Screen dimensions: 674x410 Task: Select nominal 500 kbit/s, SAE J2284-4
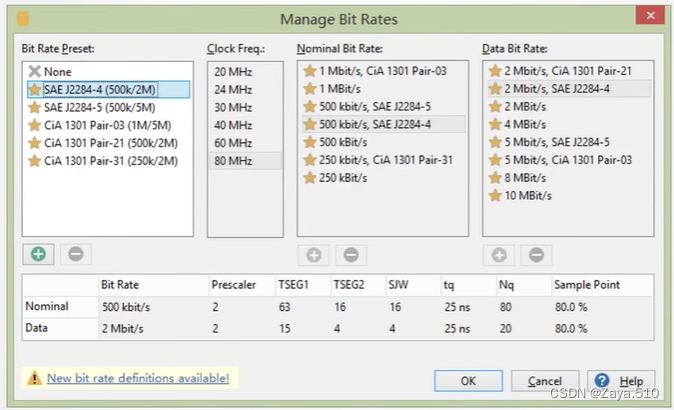[383, 124]
